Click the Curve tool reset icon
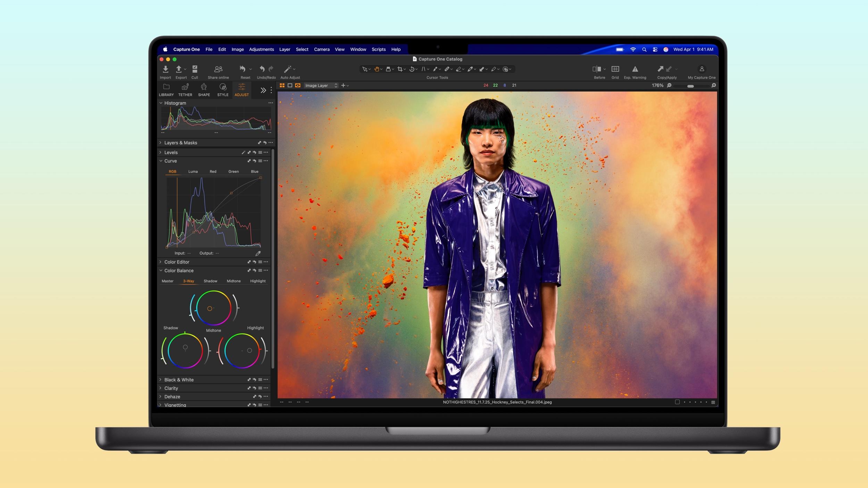Screen dimensions: 868x488 point(254,161)
